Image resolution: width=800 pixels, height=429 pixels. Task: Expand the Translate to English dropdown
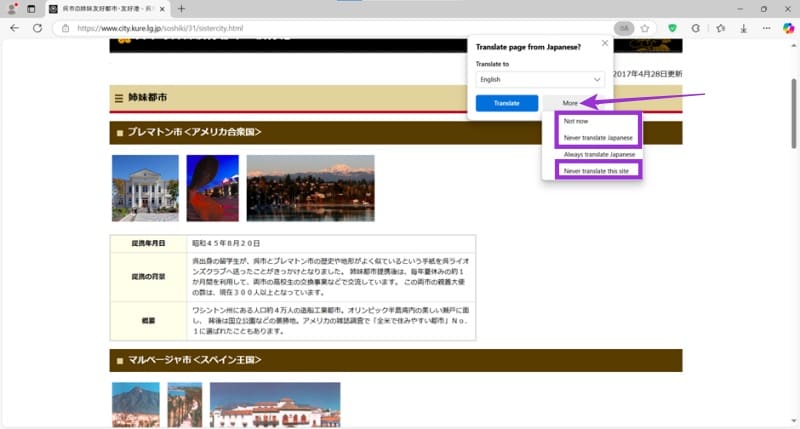click(x=540, y=79)
